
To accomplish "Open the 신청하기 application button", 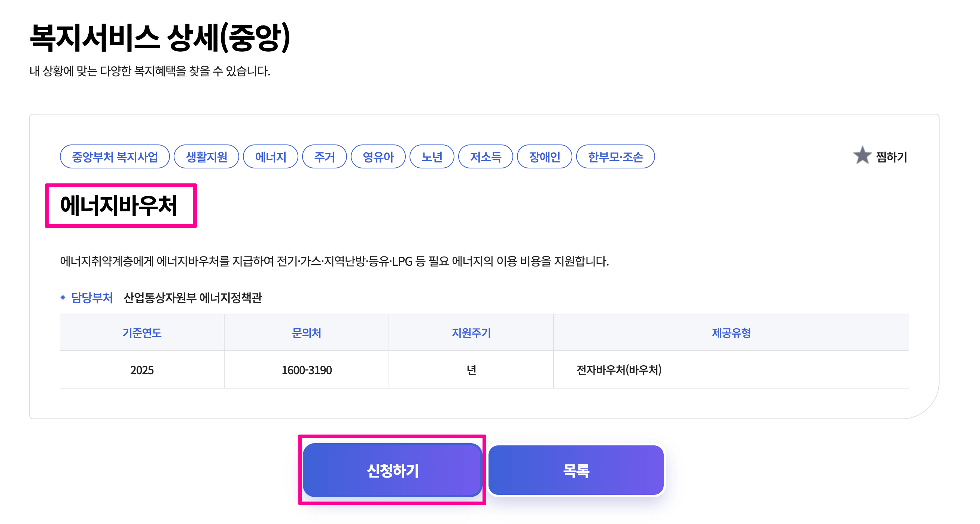I will click(393, 470).
